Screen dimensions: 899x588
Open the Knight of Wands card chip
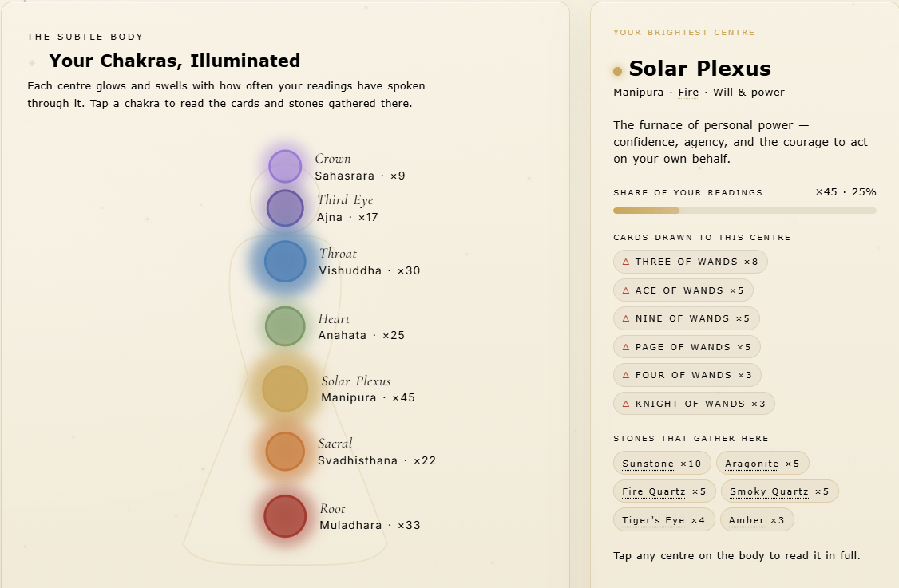[694, 404]
